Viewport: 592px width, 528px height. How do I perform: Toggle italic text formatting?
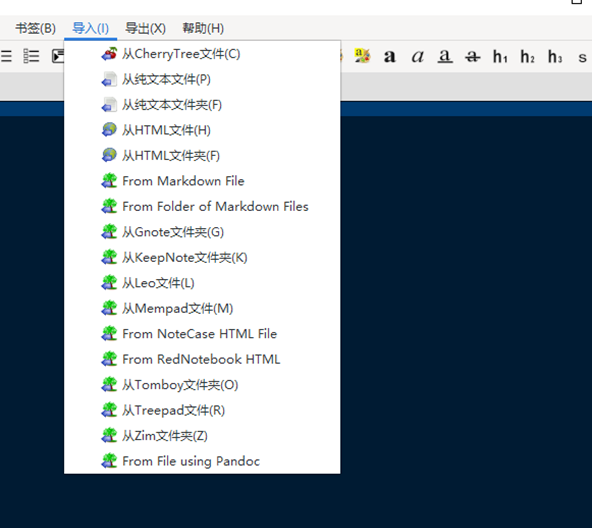tap(418, 57)
